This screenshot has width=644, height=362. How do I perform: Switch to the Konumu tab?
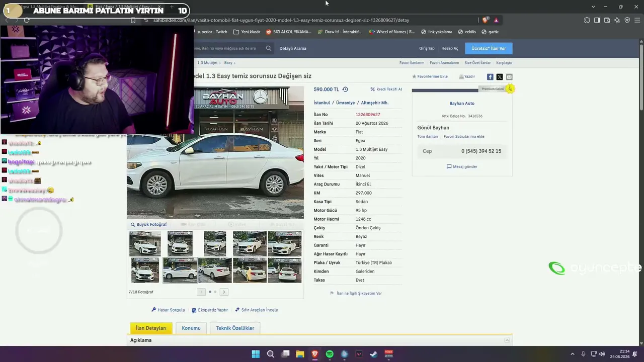(191, 328)
